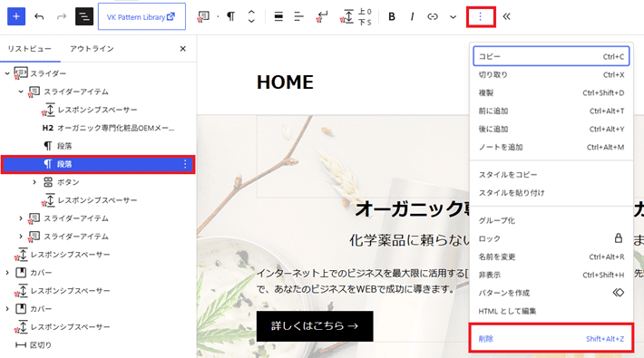Select the スライダー row in list view
Image resolution: width=644 pixels, height=358 pixels.
98,73
